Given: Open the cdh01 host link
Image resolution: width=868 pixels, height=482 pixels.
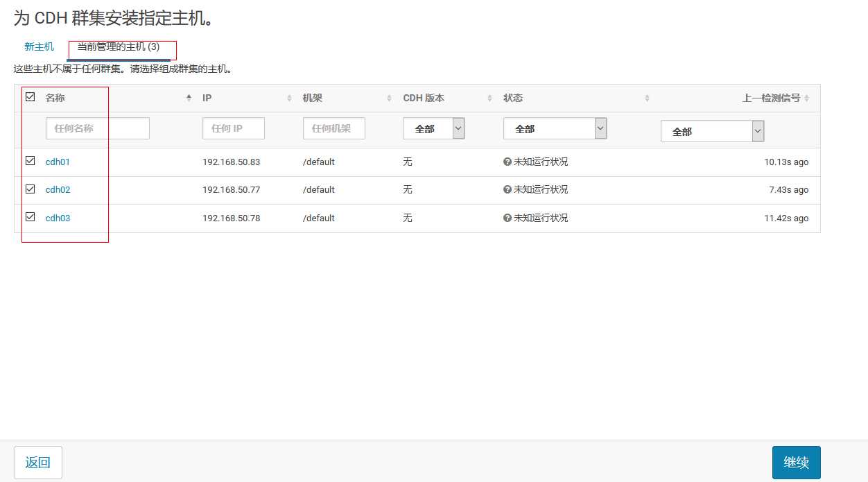Looking at the screenshot, I should 58,162.
